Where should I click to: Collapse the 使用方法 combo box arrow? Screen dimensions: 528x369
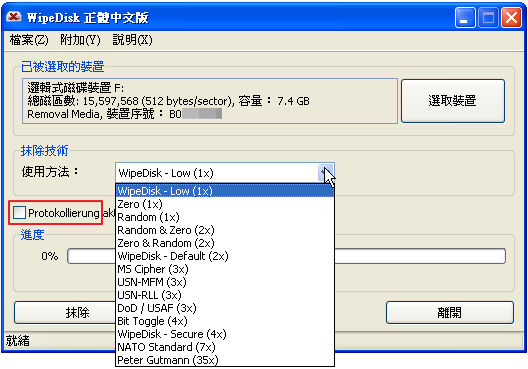coord(325,173)
